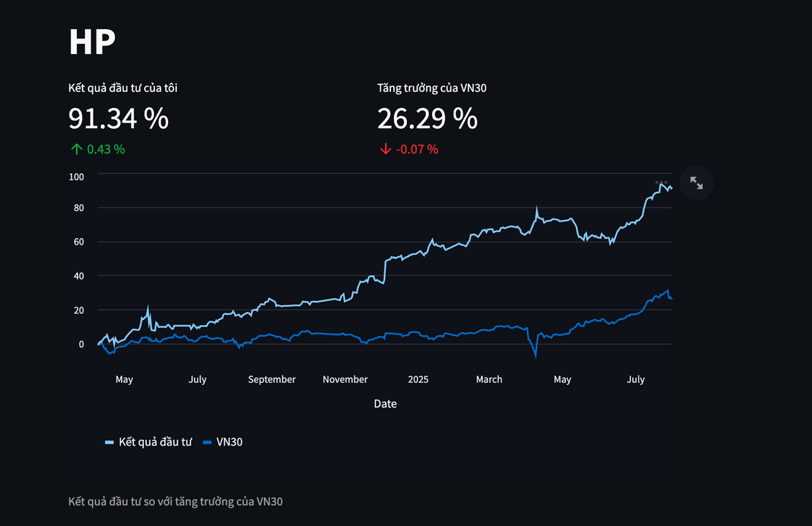Click the November tick on the date axis
Image resolution: width=812 pixels, height=526 pixels.
[345, 379]
